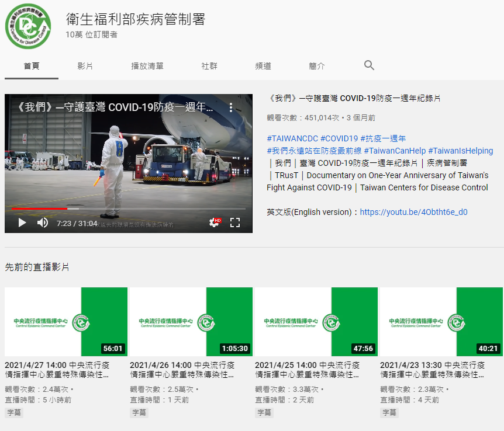Open the 47:56 livestream thumbnail
The width and height of the screenshot is (504, 431).
click(x=316, y=321)
